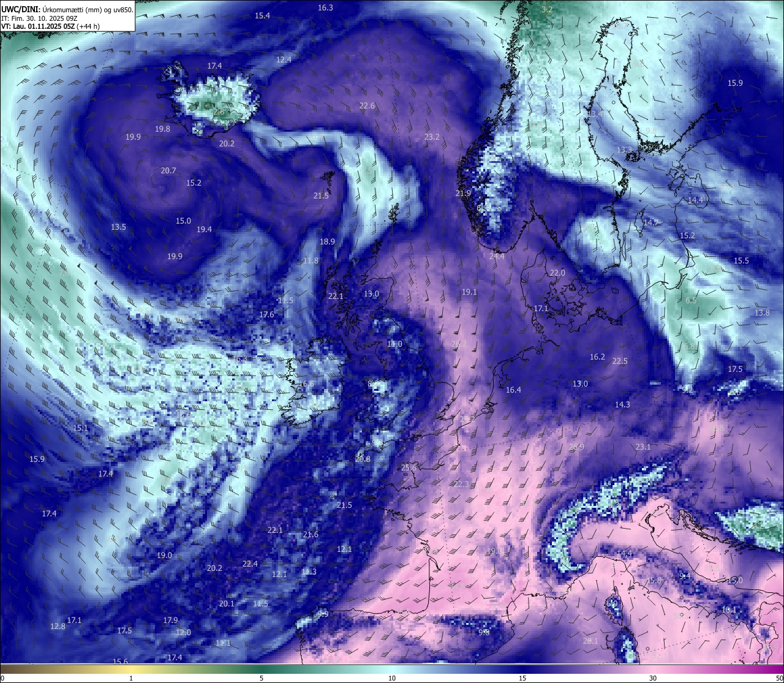The width and height of the screenshot is (784, 683).
Task: Click the 22.6 value in the Norwegian Sea
Action: pos(367,106)
